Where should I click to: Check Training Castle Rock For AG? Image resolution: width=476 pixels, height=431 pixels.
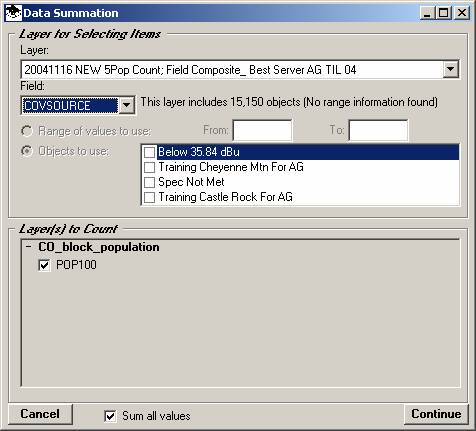[149, 197]
